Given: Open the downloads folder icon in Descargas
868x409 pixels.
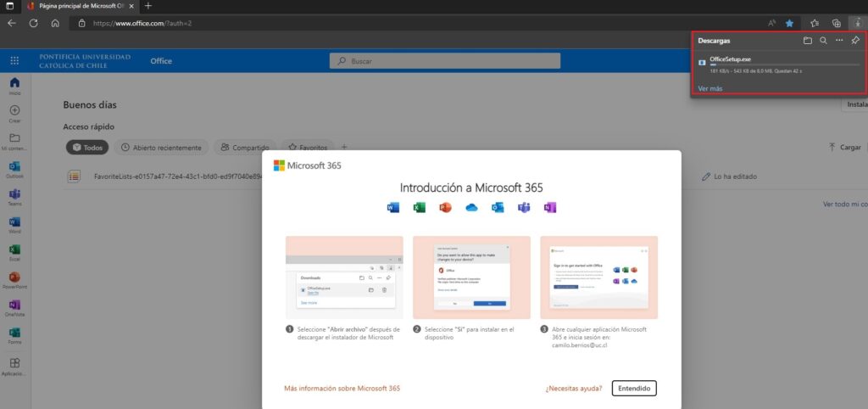Looking at the screenshot, I should click(x=808, y=40).
